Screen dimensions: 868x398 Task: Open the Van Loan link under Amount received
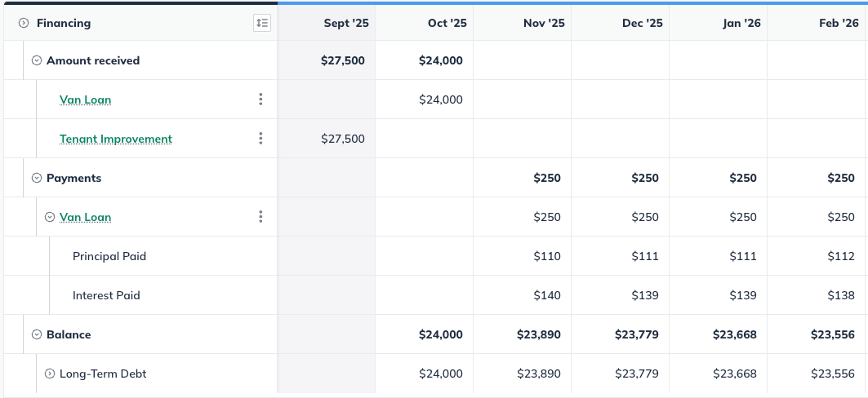pyautogui.click(x=85, y=99)
